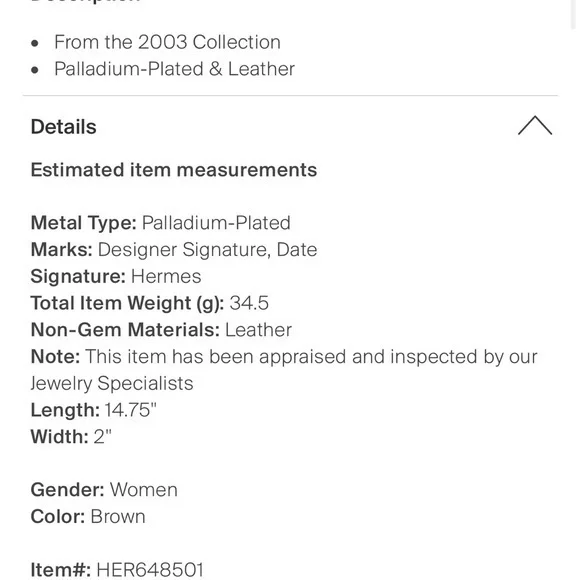Image resolution: width=580 pixels, height=580 pixels.
Task: Click the partially visible Description heading
Action: (x=86, y=1)
